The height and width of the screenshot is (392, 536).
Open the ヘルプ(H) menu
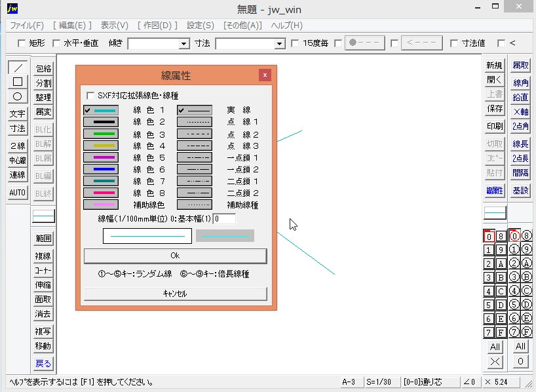click(286, 26)
